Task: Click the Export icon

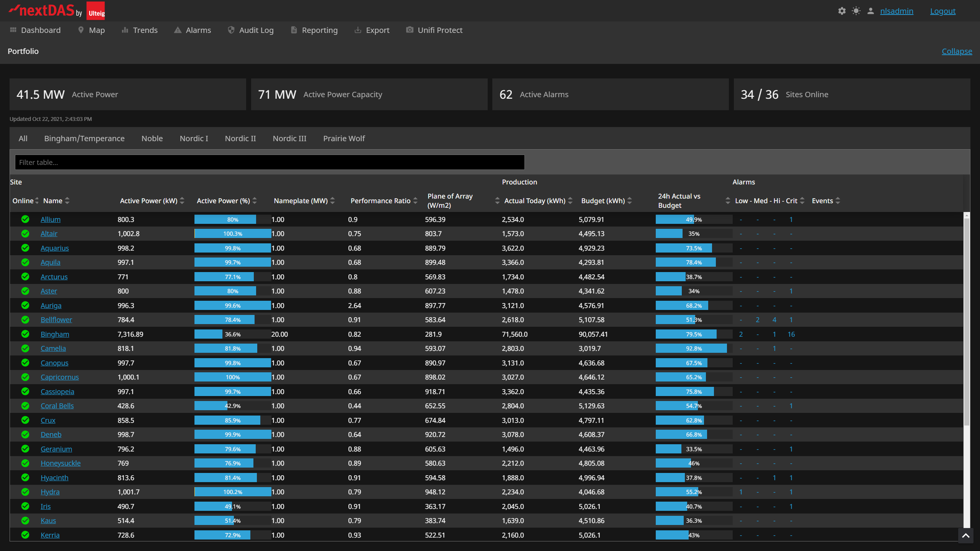Action: pos(358,30)
